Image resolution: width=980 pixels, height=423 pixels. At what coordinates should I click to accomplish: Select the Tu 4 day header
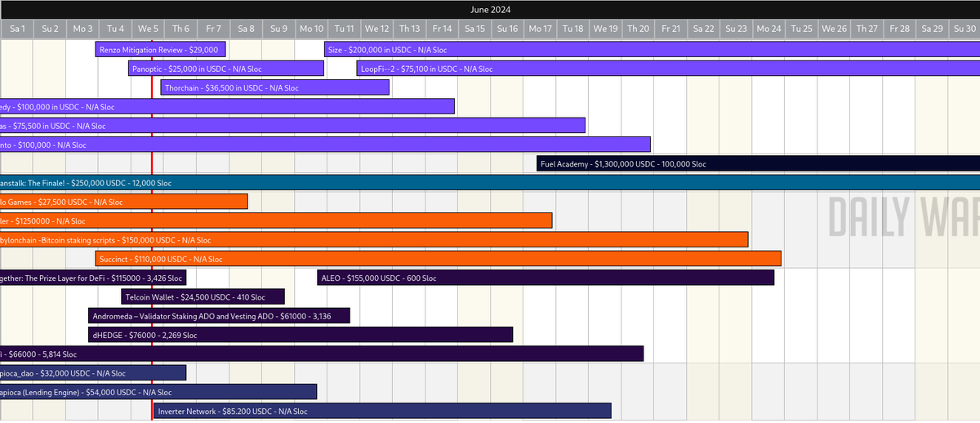tap(115, 29)
